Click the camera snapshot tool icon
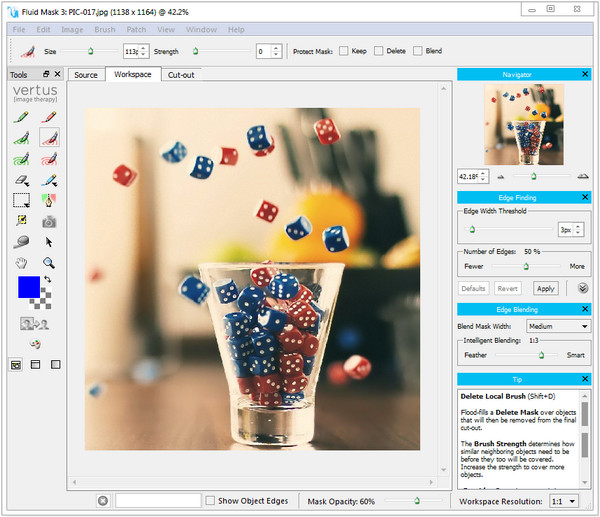Image resolution: width=600 pixels, height=517 pixels. tap(47, 221)
